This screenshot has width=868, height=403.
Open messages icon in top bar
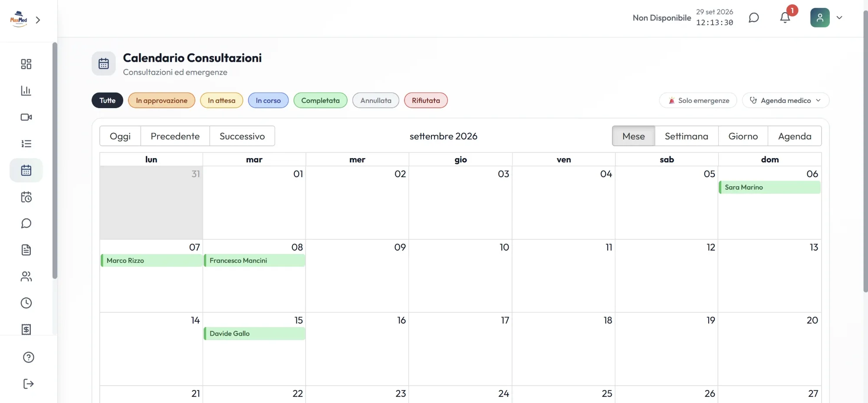754,17
